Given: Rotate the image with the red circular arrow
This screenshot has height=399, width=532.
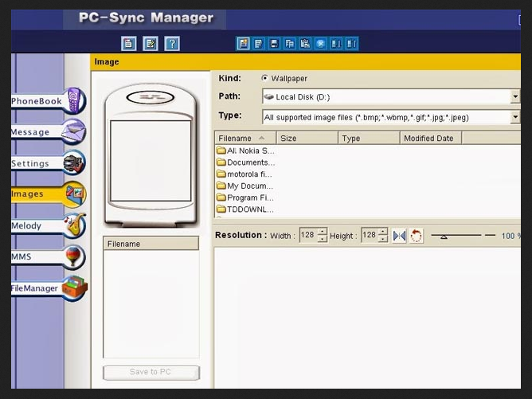Looking at the screenshot, I should pyautogui.click(x=417, y=236).
